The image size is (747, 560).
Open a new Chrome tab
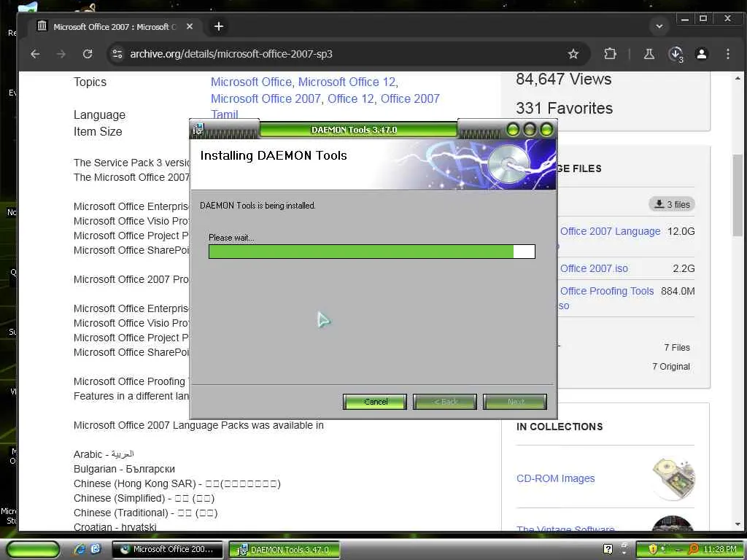pos(219,27)
